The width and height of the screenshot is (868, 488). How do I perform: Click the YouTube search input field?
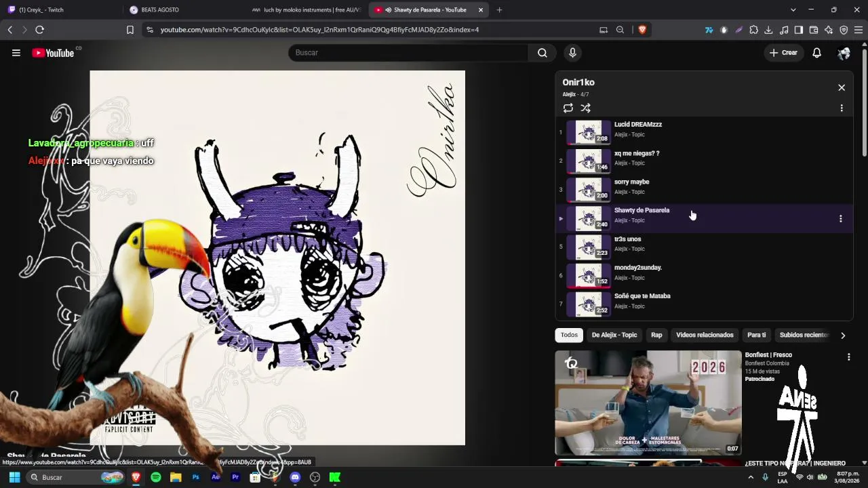(408, 53)
